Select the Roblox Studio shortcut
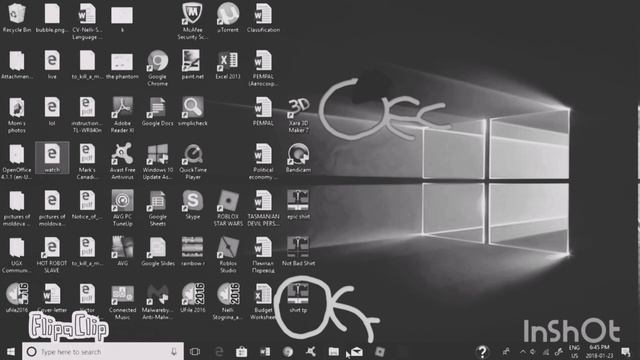Viewport: 640px width, 360px height. pos(228,255)
